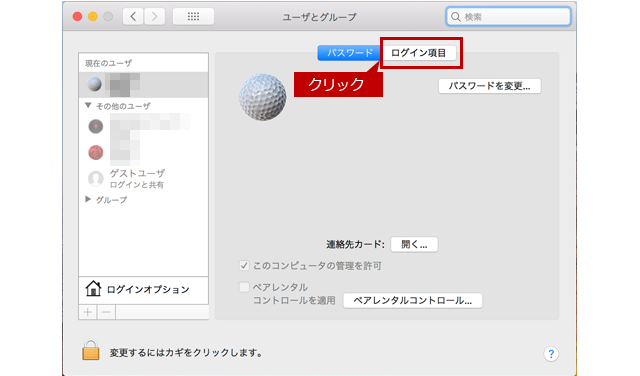This screenshot has width=640, height=376.
Task: Click the house icon beside ログインオプション
Action: click(93, 288)
